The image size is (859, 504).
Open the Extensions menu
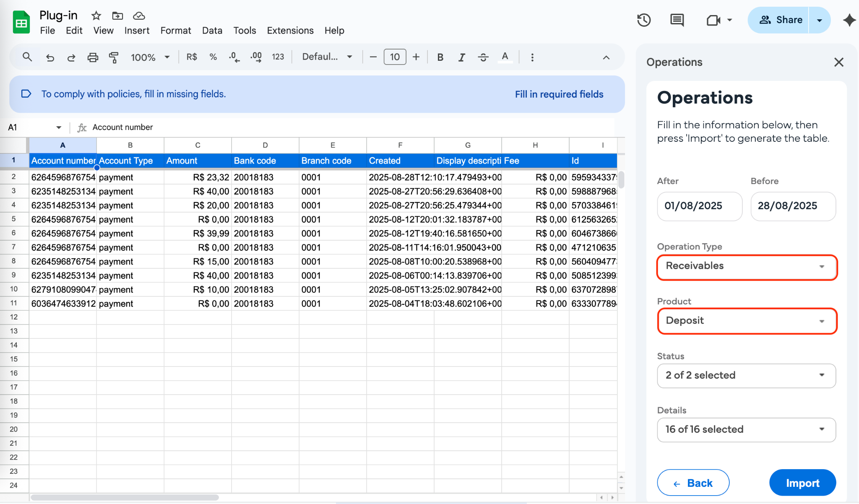(x=290, y=31)
